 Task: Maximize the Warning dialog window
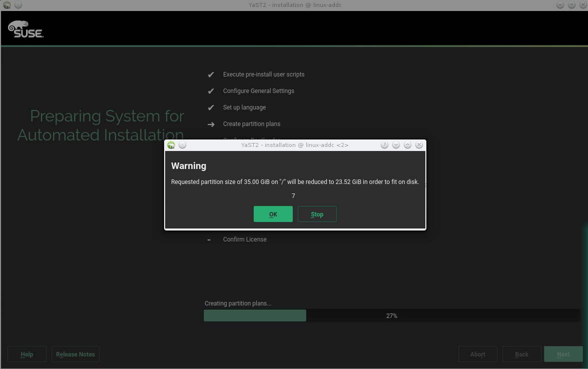pos(407,145)
